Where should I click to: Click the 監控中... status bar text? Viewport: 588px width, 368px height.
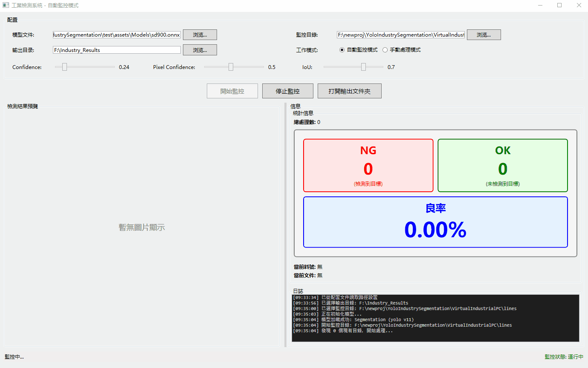(14, 357)
